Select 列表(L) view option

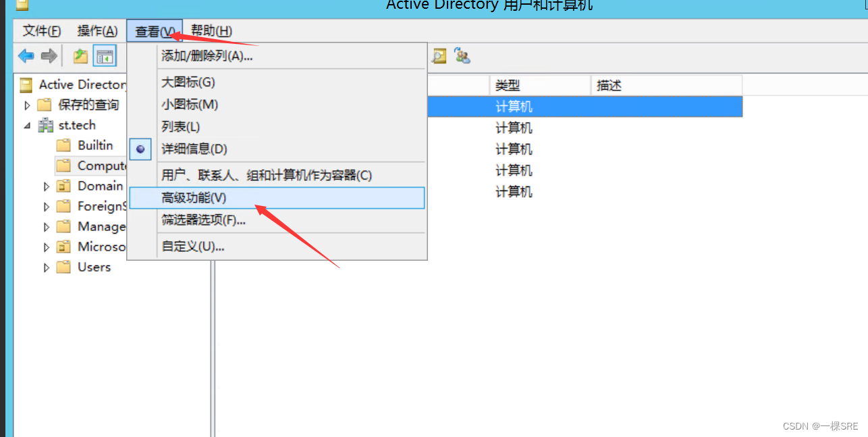[277, 127]
